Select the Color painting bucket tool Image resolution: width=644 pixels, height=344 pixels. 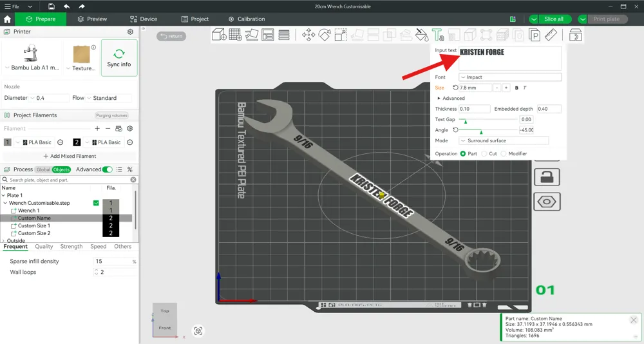coord(422,35)
